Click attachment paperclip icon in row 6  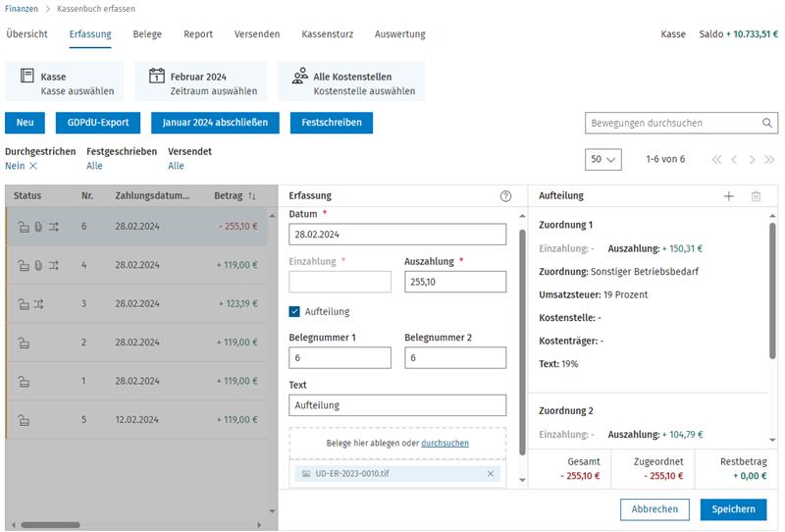click(x=38, y=227)
